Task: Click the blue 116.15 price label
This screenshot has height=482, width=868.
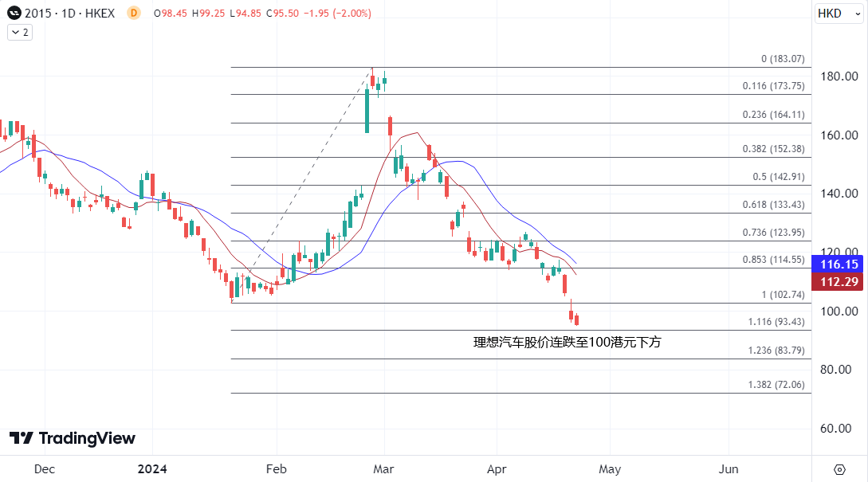Action: point(837,265)
